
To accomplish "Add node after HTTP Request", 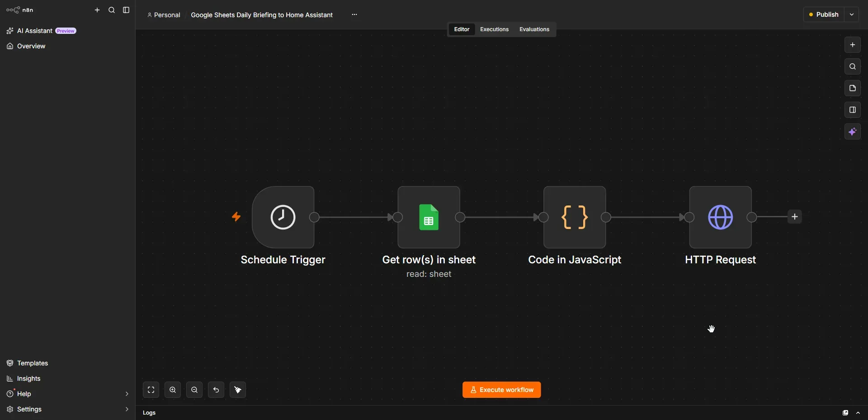I will [x=795, y=217].
